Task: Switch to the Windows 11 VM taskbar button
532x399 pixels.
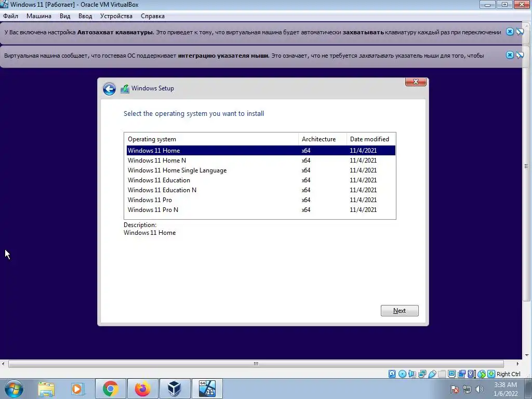Action: pyautogui.click(x=207, y=389)
